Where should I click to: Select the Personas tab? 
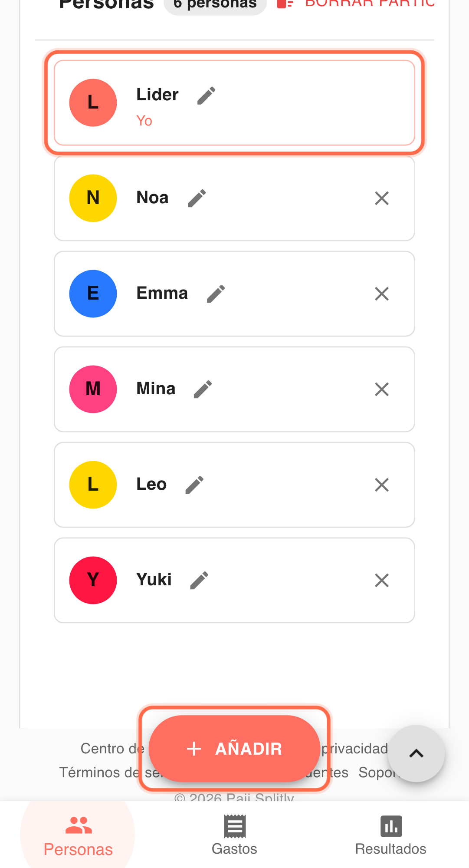pyautogui.click(x=78, y=835)
